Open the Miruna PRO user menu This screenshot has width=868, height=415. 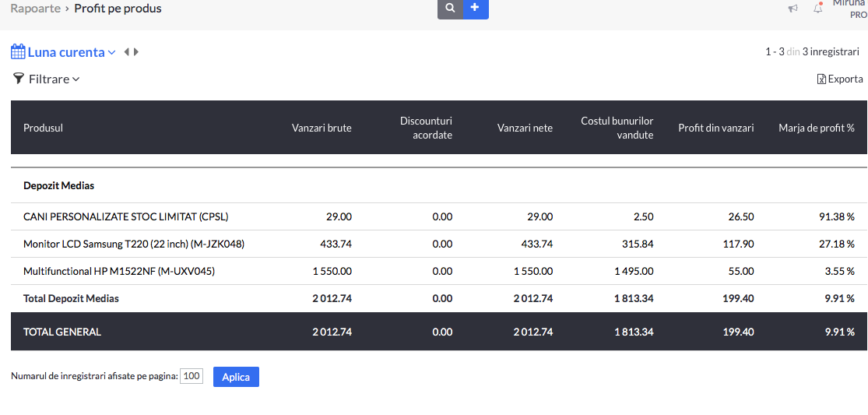(850, 9)
